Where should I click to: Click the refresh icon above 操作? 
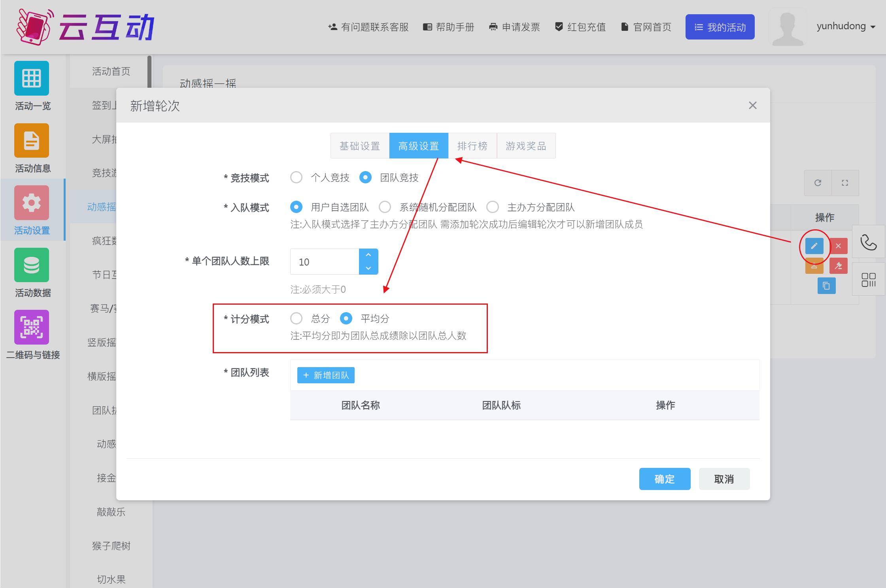[817, 183]
